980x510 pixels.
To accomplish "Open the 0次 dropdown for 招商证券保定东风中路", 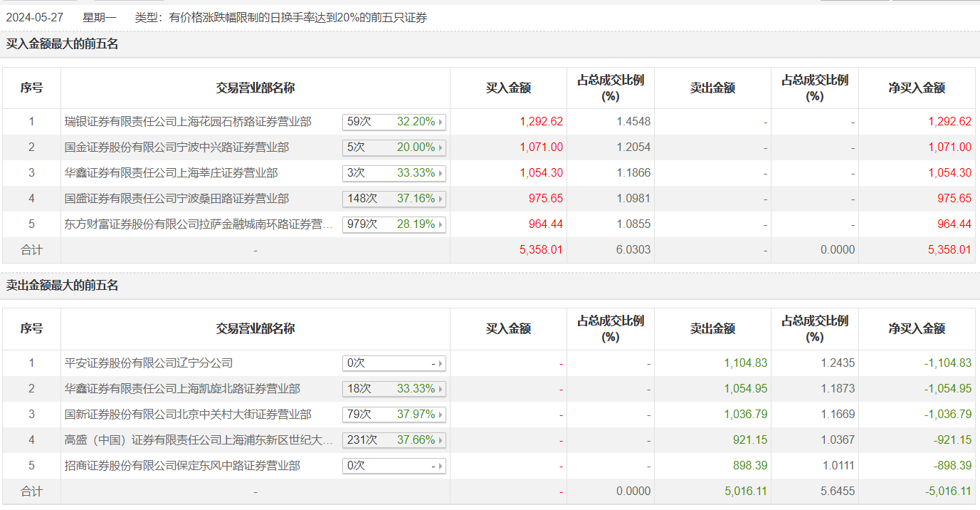I will [x=394, y=466].
